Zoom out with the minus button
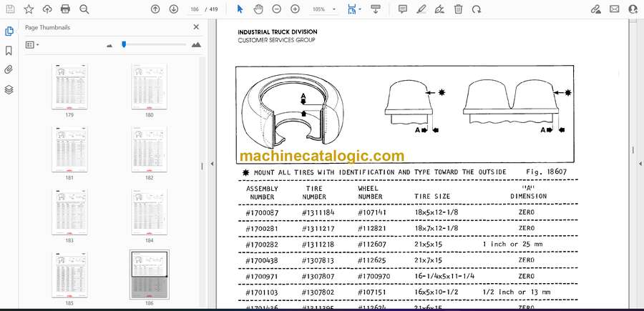The height and width of the screenshot is (311, 644). pos(276,9)
